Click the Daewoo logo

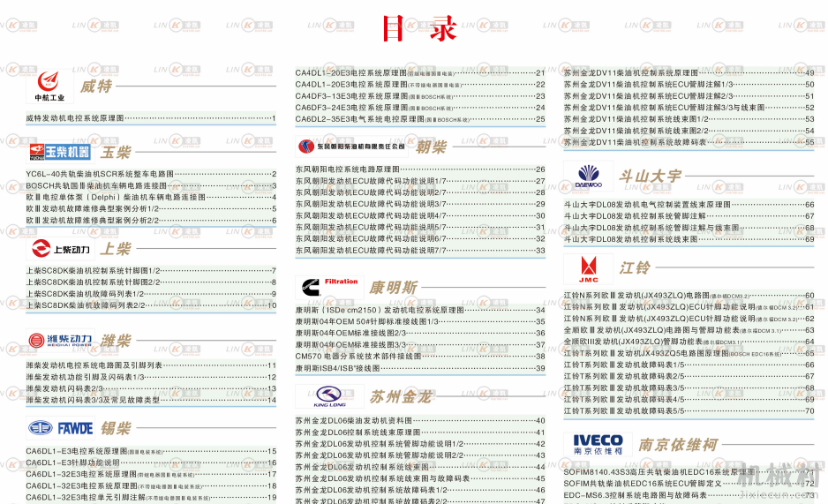tap(588, 176)
